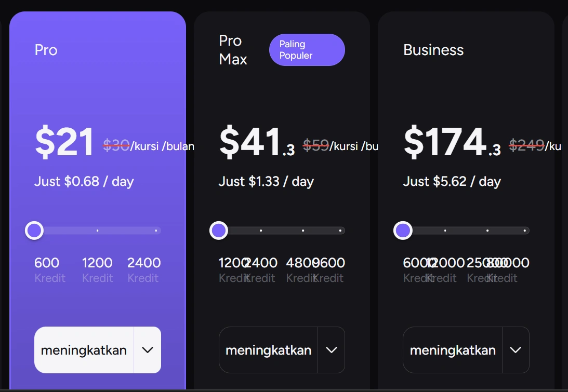Image resolution: width=568 pixels, height=392 pixels.
Task: Click the $21 price on Pro plan
Action: click(64, 142)
